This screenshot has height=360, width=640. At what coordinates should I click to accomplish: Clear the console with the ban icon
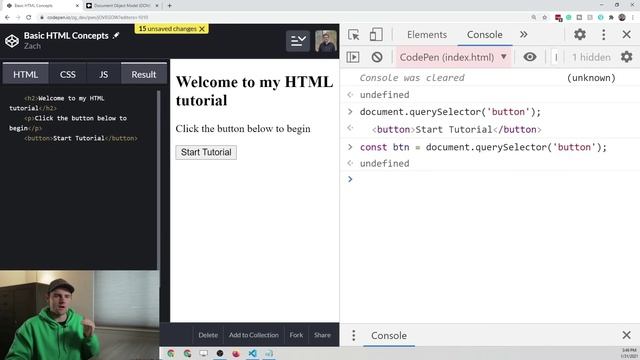point(377,57)
